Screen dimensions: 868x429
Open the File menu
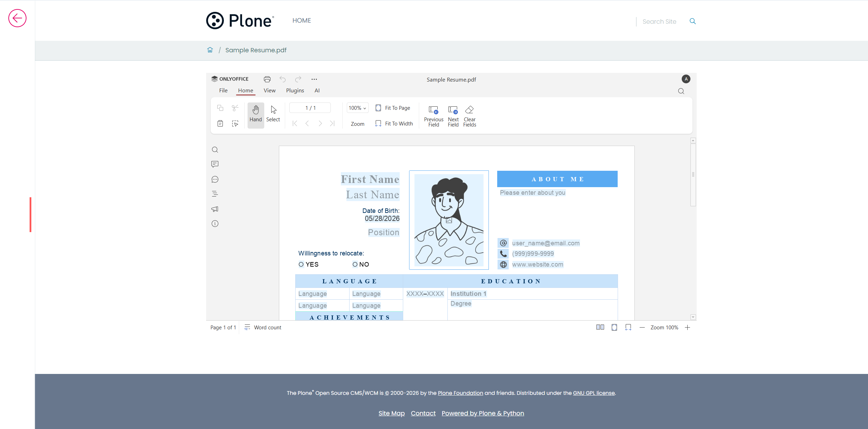(x=223, y=91)
